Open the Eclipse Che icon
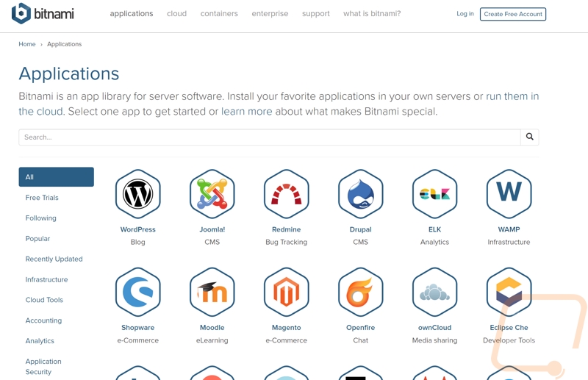This screenshot has height=380, width=588. [x=509, y=293]
